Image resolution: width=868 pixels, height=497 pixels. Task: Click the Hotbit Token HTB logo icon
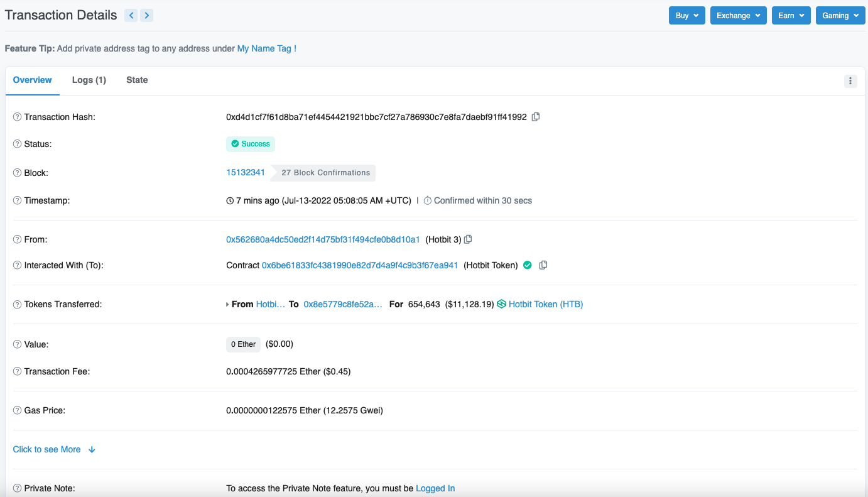coord(501,304)
